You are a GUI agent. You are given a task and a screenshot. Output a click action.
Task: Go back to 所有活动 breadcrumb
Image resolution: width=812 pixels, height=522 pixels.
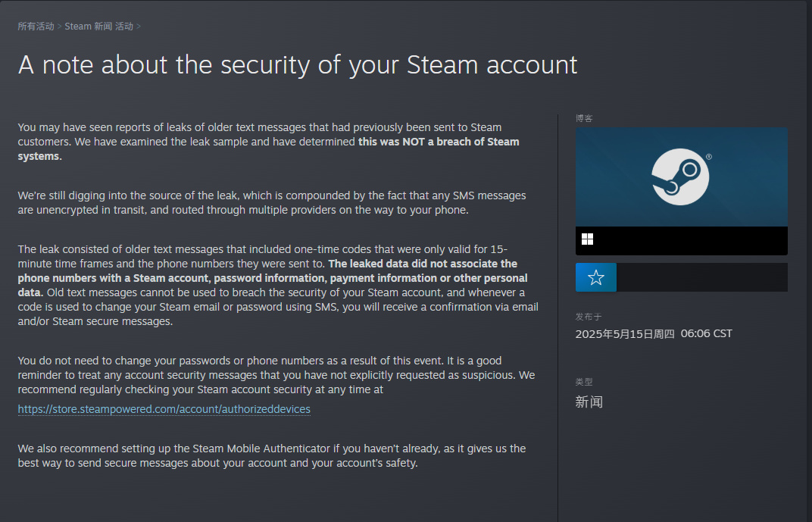tap(36, 27)
